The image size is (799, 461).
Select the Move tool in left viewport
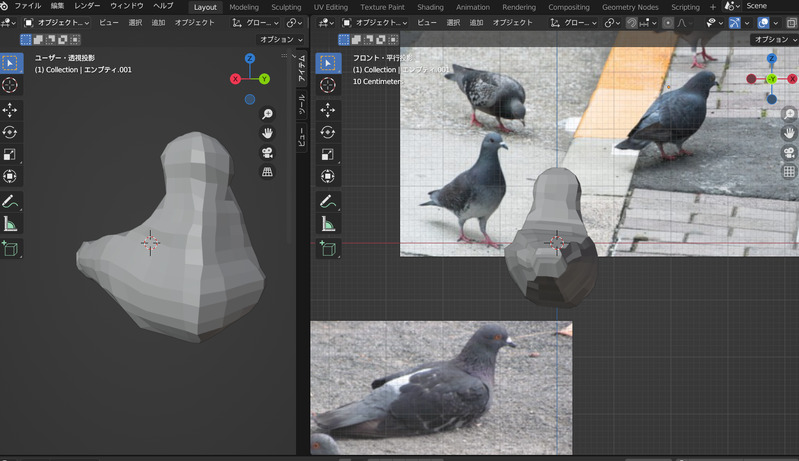(x=10, y=109)
